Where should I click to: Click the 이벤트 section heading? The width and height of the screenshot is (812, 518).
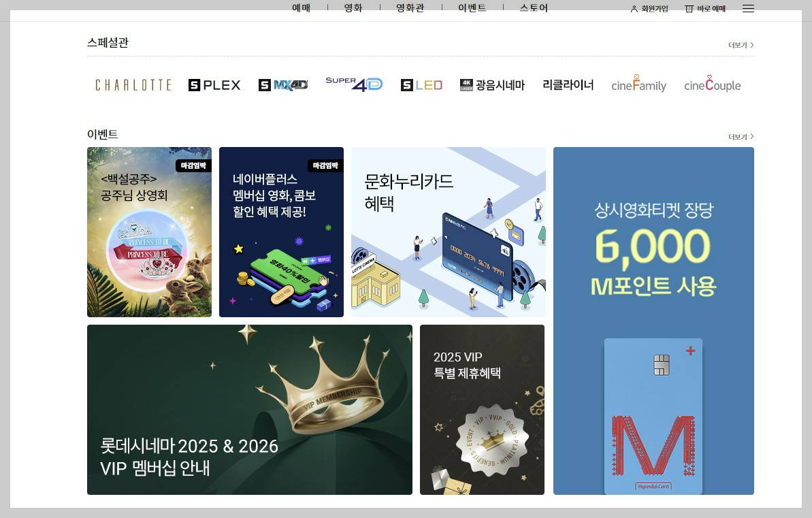click(x=103, y=134)
